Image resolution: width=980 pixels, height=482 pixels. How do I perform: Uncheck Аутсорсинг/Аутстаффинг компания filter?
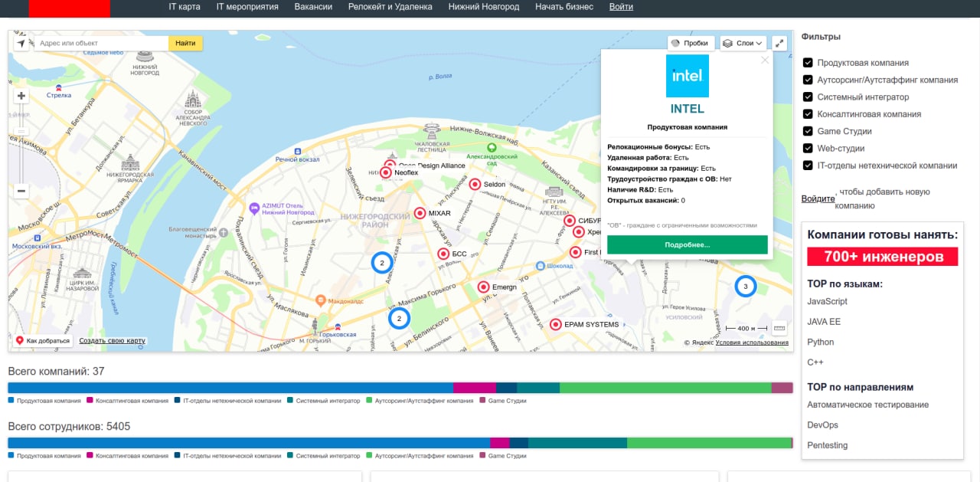pos(808,80)
